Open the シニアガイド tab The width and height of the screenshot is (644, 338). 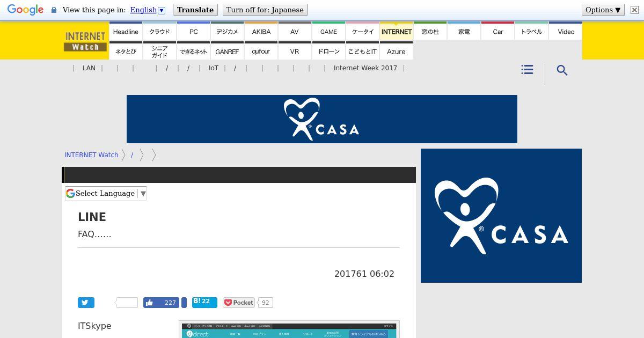click(159, 51)
